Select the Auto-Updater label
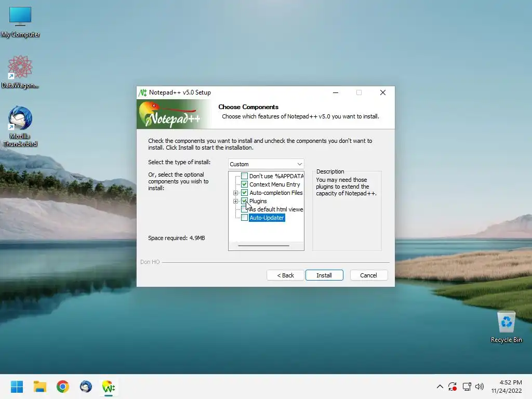 (267, 218)
